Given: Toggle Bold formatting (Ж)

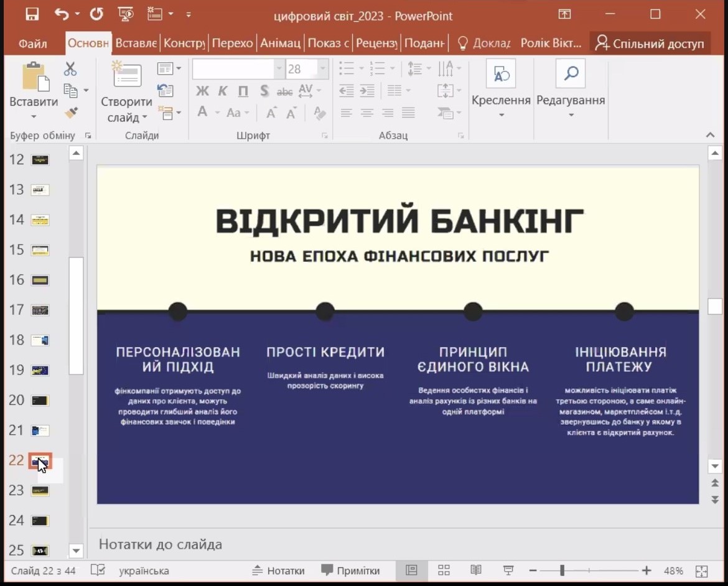Looking at the screenshot, I should pos(202,91).
